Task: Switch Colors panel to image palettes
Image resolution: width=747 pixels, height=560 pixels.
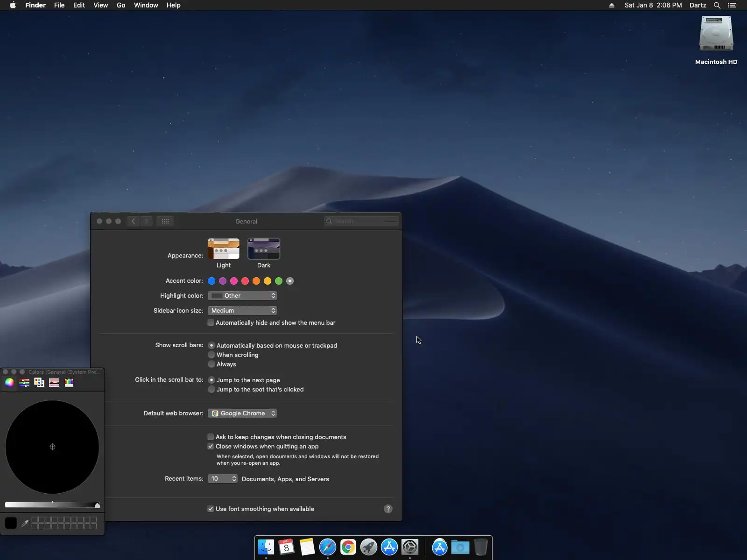Action: 54,383
